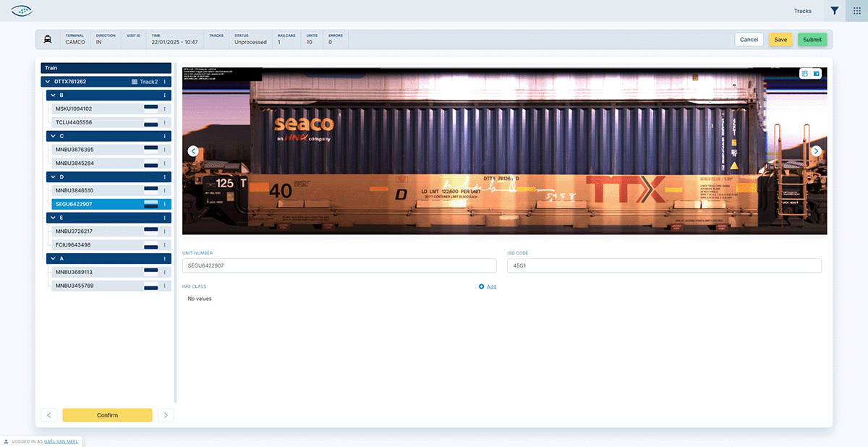Click the right image view icon on photo
This screenshot has width=868, height=447.
pos(817,74)
